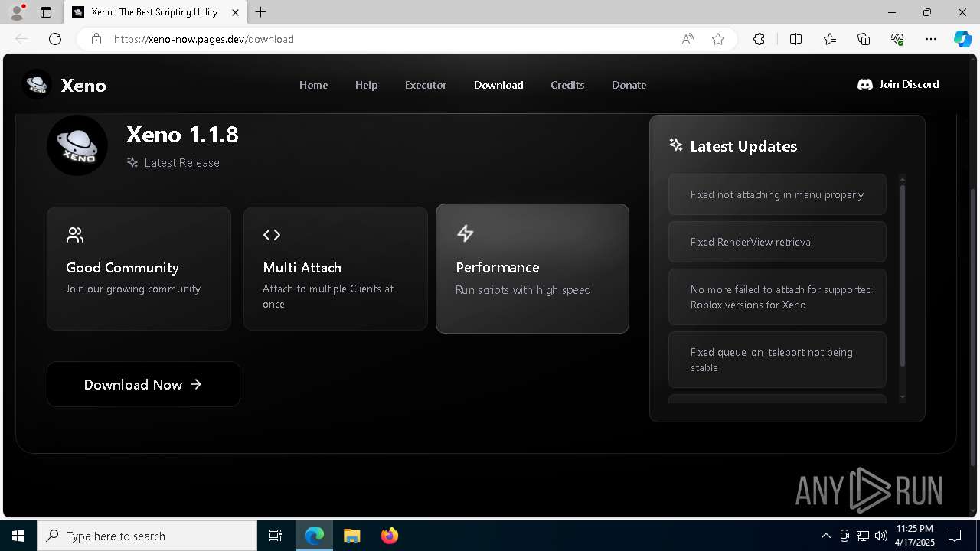Click the Performance card
980x551 pixels.
532,269
